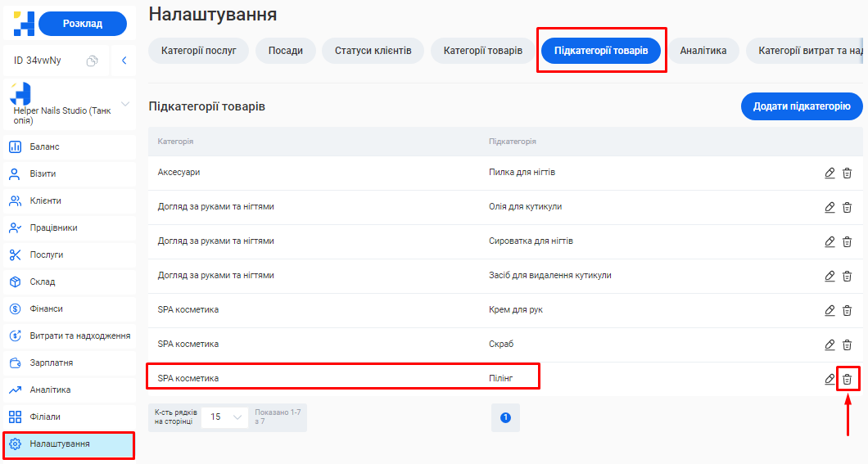Delete the Сироватка для нігтів row
The image size is (868, 464).
coord(848,241)
